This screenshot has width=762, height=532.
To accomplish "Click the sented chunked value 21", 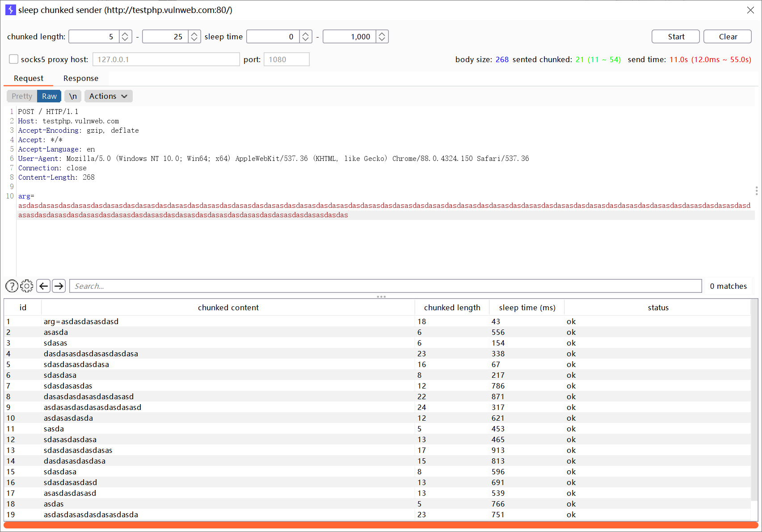I will point(580,59).
